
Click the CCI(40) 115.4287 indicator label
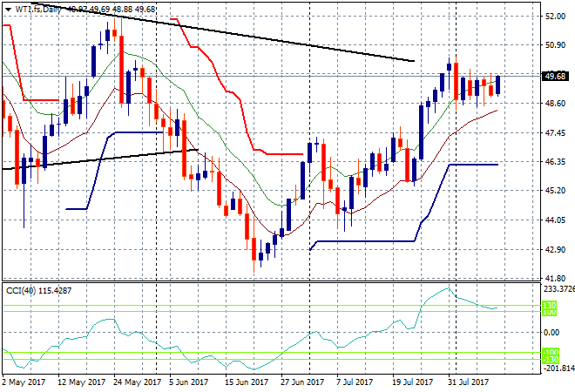pos(39,291)
